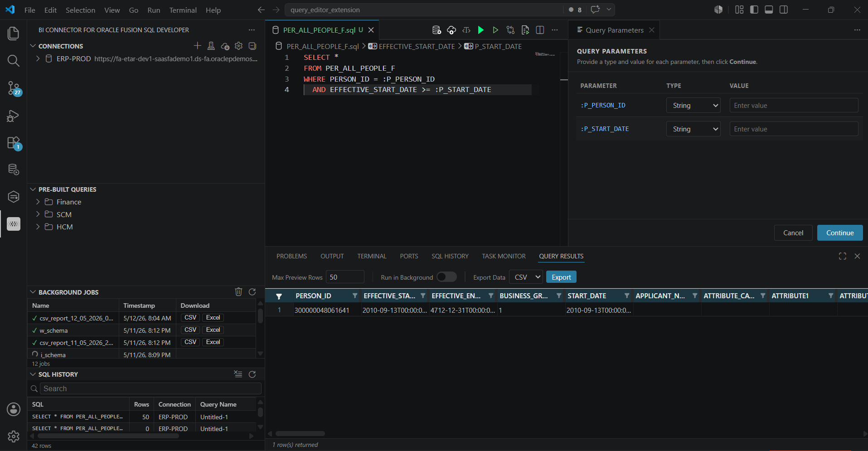Switch to the OUTPUT panel tab

(x=332, y=256)
